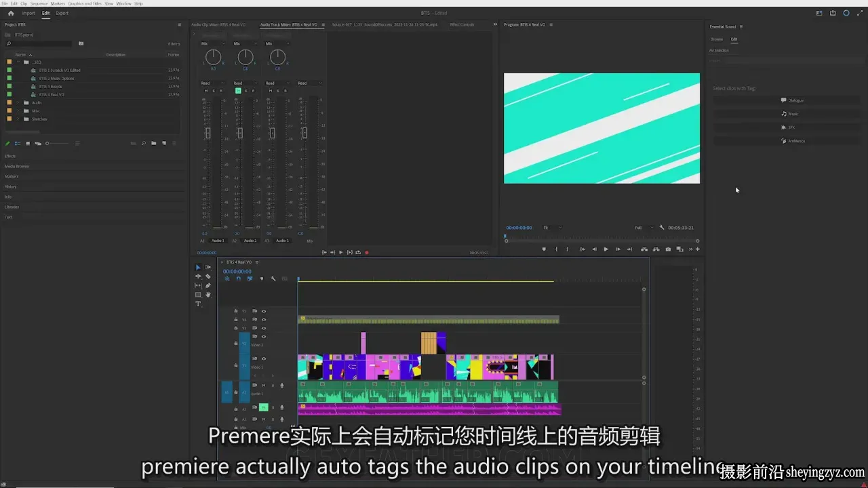Toggle the V4 track lock
Screen dimensions: 868x488
point(236,320)
